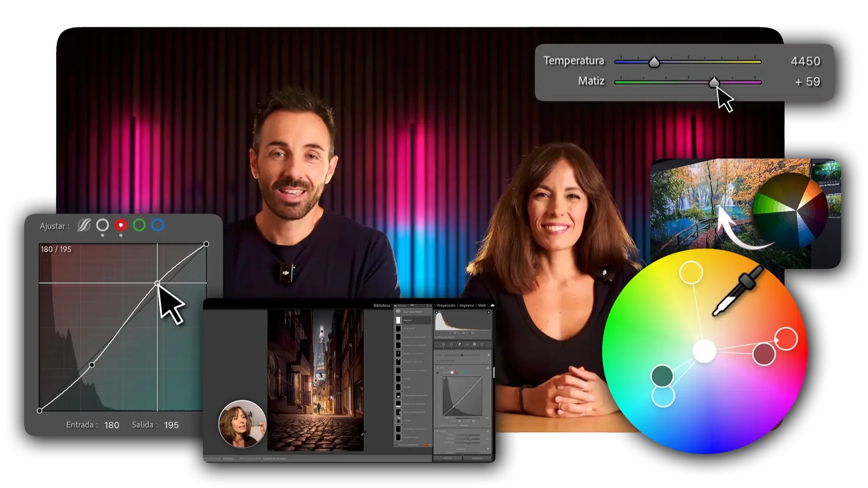Click the plus icon for Crear nueva máscara
This screenshot has height=488, width=868.
tap(398, 312)
